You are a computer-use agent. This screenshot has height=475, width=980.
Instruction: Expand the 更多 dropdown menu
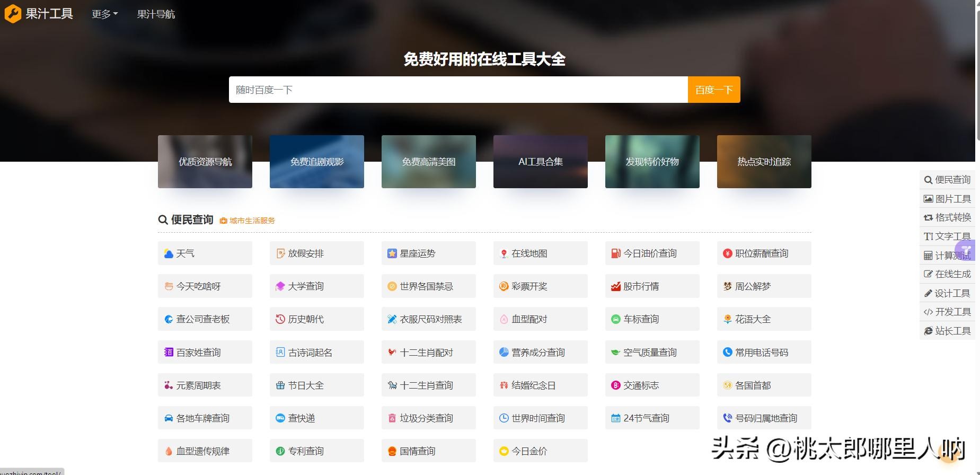click(x=104, y=14)
